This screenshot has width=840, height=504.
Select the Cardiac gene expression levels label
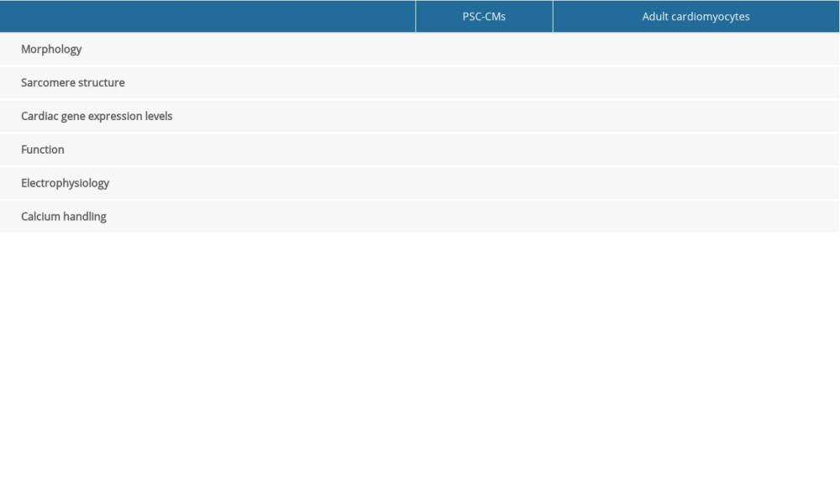point(97,116)
